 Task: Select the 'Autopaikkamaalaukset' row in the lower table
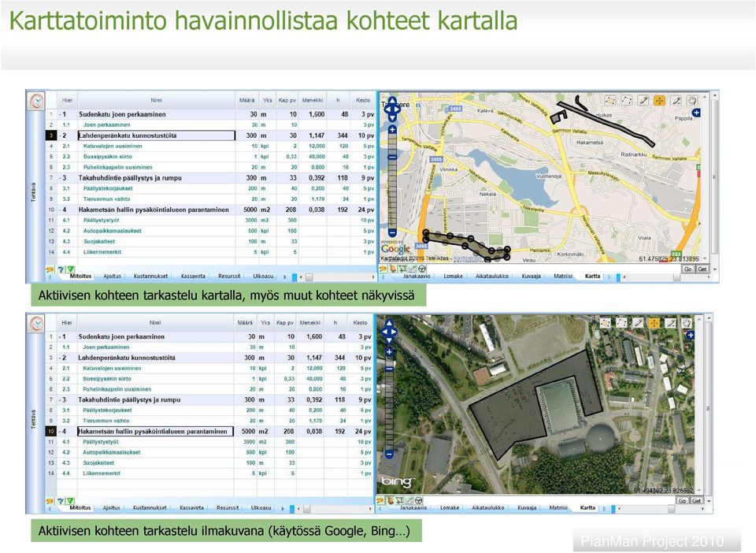tap(209, 453)
